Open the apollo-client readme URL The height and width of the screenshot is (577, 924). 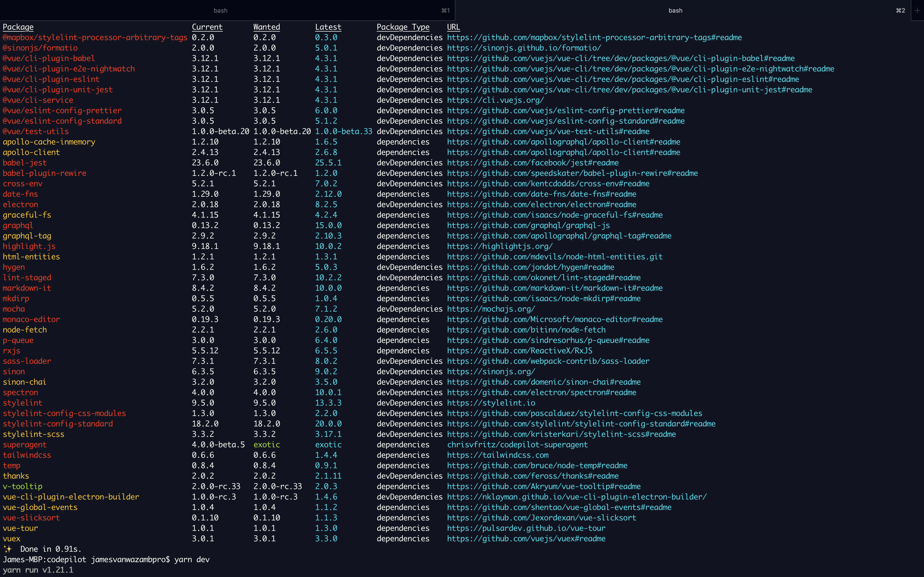[x=563, y=152]
